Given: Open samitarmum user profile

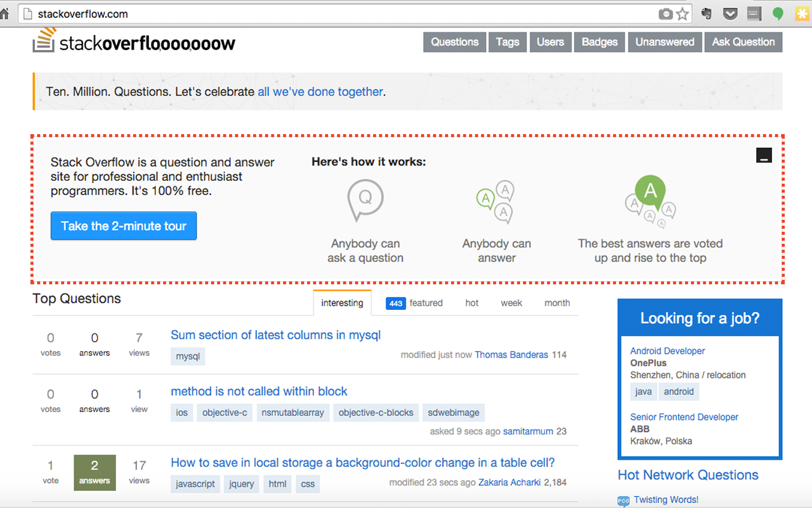Looking at the screenshot, I should 528,432.
